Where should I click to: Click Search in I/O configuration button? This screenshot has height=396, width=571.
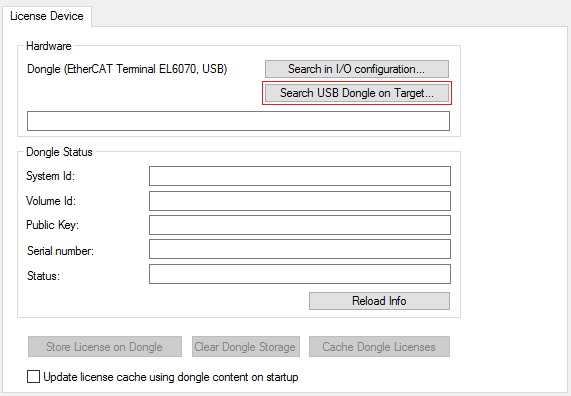[357, 69]
